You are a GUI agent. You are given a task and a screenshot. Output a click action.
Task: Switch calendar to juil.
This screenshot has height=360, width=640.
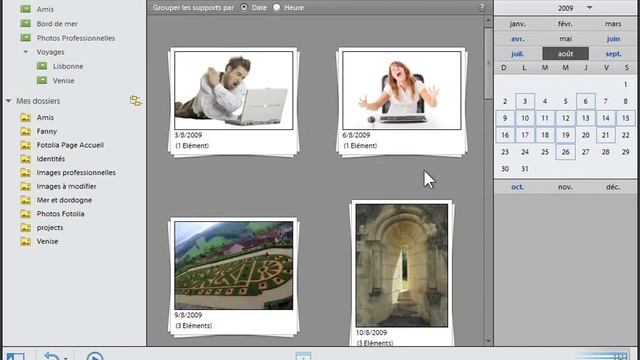click(518, 53)
